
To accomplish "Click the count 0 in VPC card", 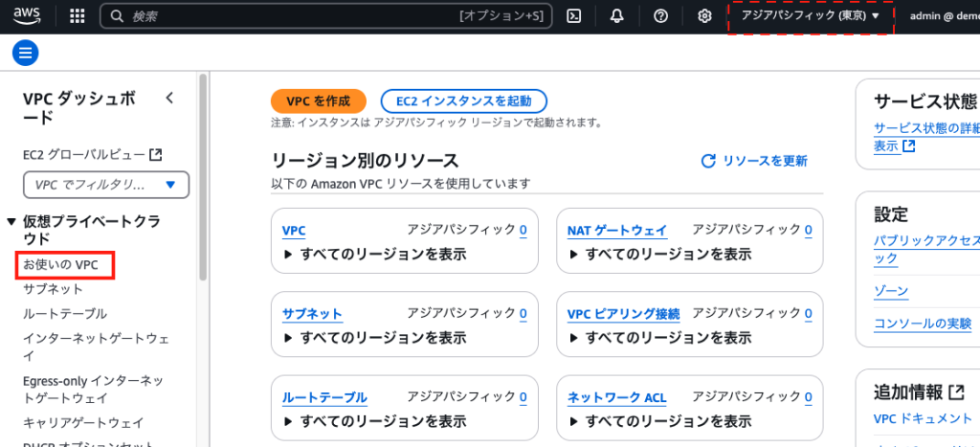I will (523, 230).
